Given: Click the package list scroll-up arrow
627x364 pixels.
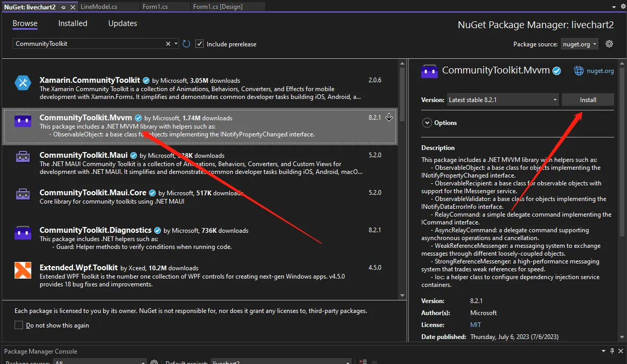Looking at the screenshot, I should (x=402, y=62).
